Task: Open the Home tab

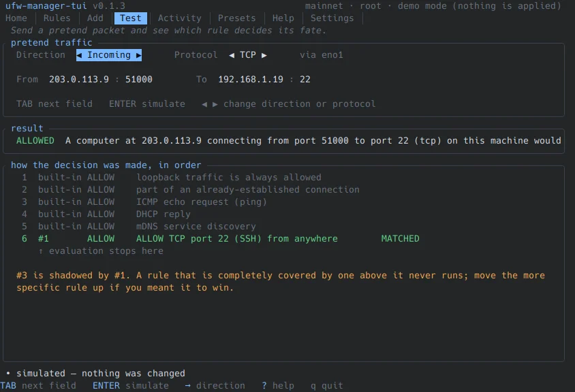Action: click(16, 18)
